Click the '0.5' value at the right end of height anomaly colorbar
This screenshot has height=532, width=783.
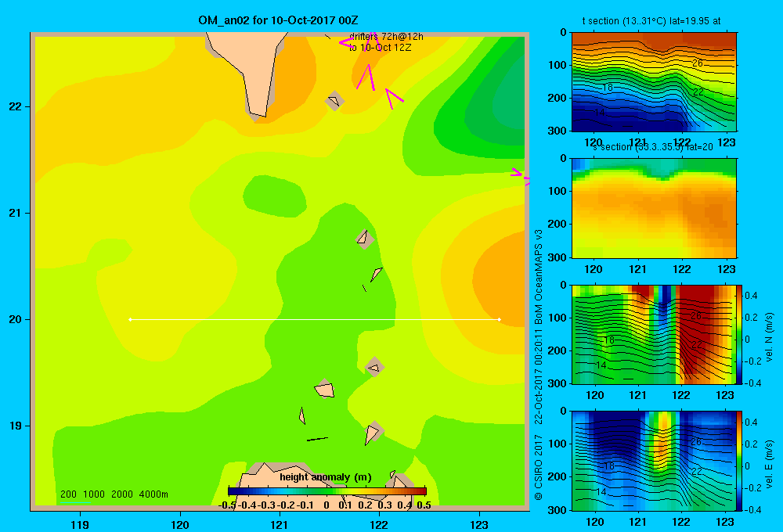click(x=424, y=505)
